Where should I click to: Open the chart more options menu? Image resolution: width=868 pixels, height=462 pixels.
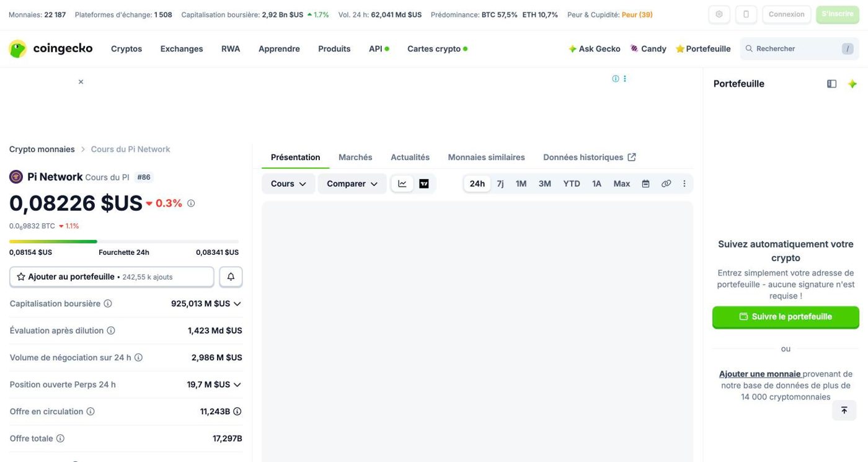point(684,184)
